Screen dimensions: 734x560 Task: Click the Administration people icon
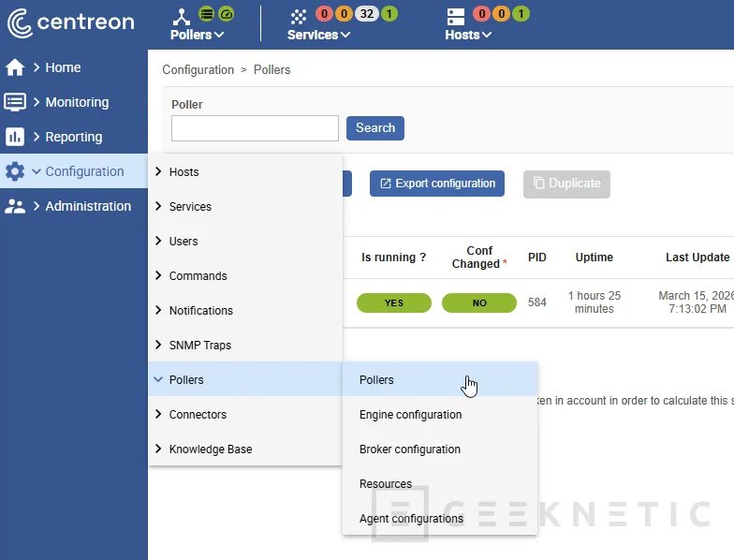pyautogui.click(x=15, y=206)
